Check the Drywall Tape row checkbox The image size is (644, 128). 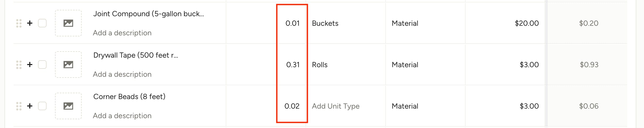(x=42, y=65)
